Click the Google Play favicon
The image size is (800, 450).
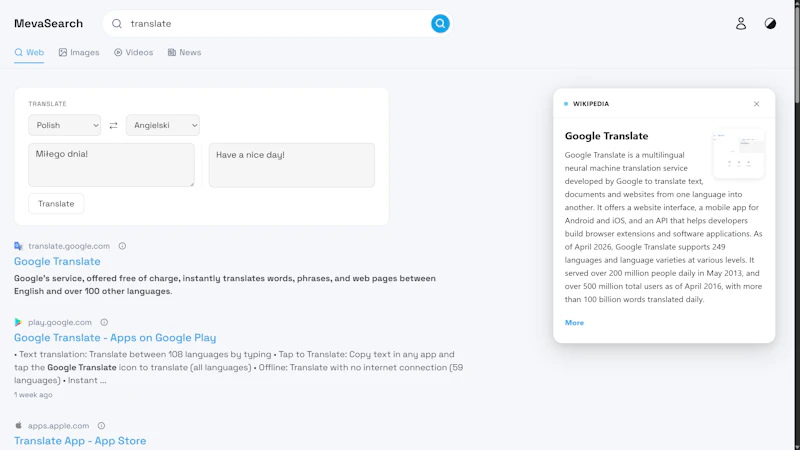tap(18, 322)
